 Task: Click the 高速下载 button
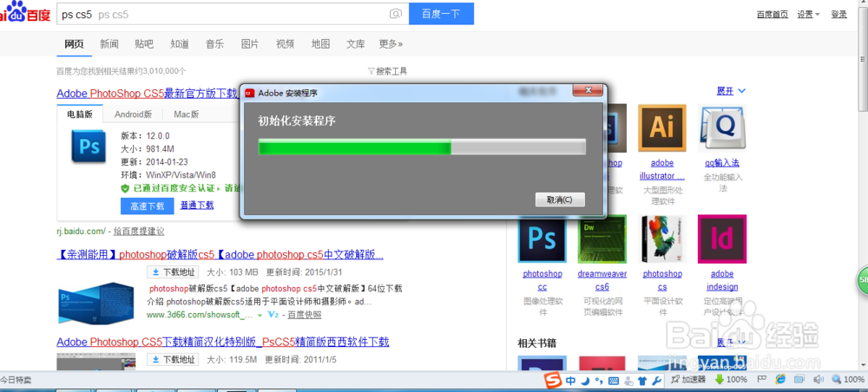(x=148, y=206)
